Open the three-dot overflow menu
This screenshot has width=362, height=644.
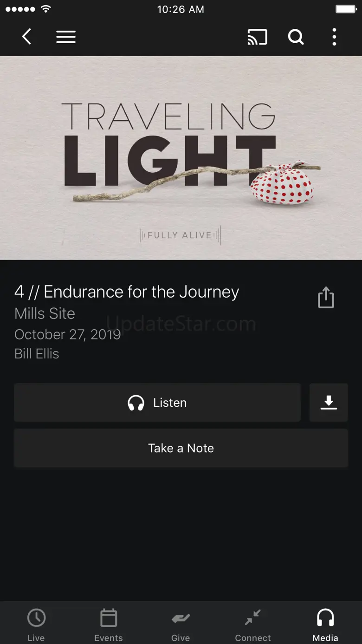[x=334, y=37]
